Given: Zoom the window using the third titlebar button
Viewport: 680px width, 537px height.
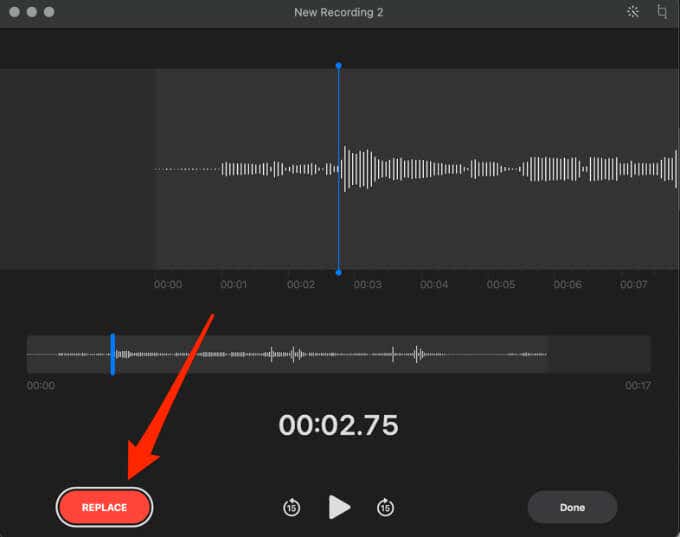Looking at the screenshot, I should pyautogui.click(x=50, y=12).
